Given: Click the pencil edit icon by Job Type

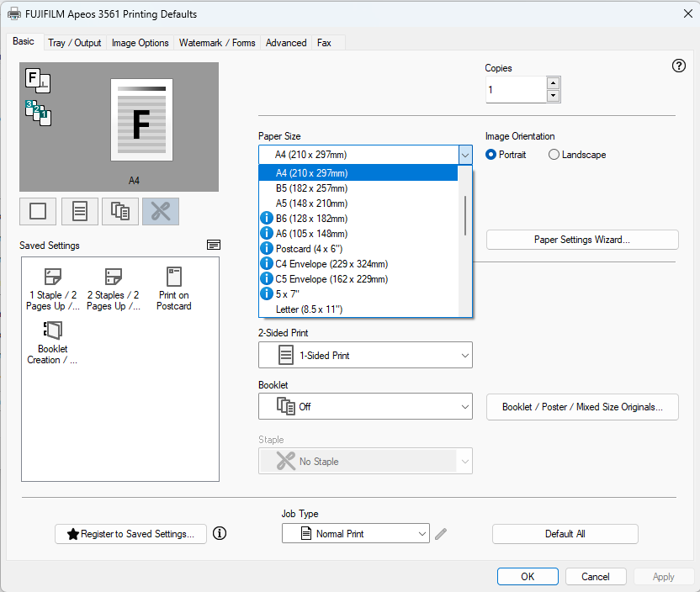Looking at the screenshot, I should [442, 533].
